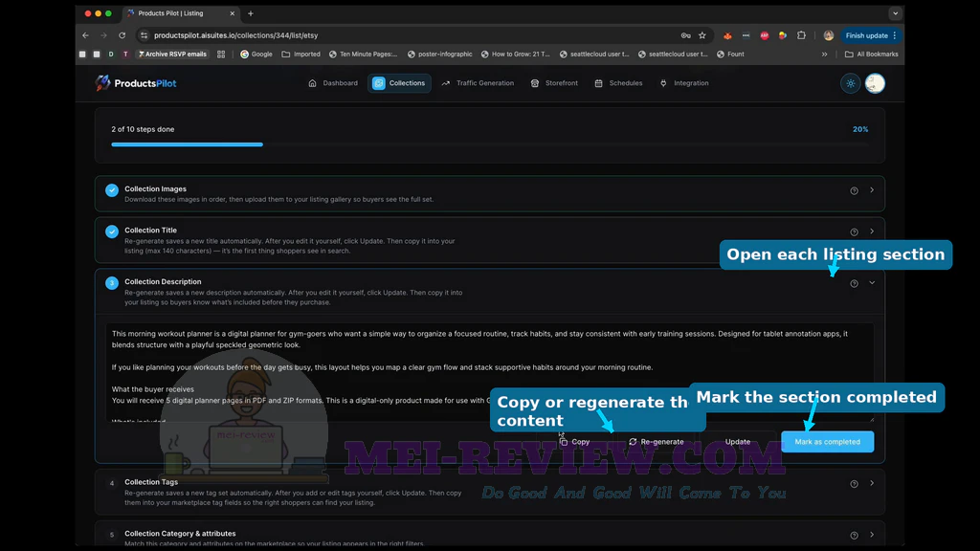Show more bookmarks overflow chevron
This screenshot has height=551, width=980.
coord(824,55)
